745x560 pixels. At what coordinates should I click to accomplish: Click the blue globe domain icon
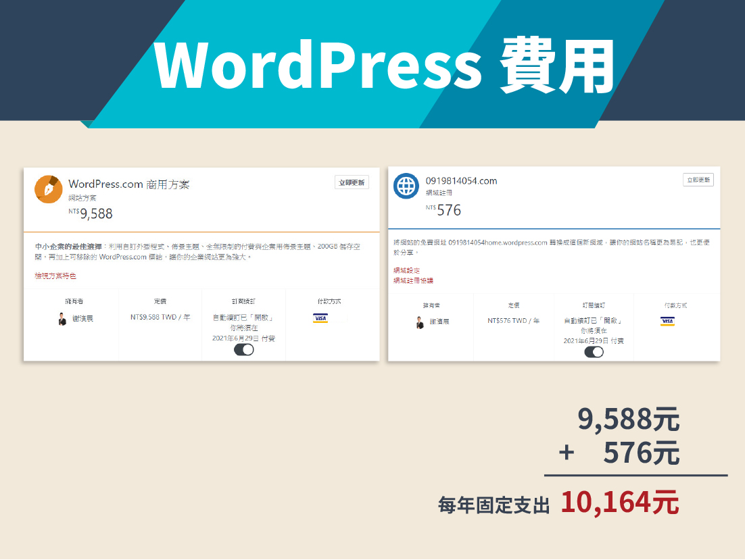(406, 186)
